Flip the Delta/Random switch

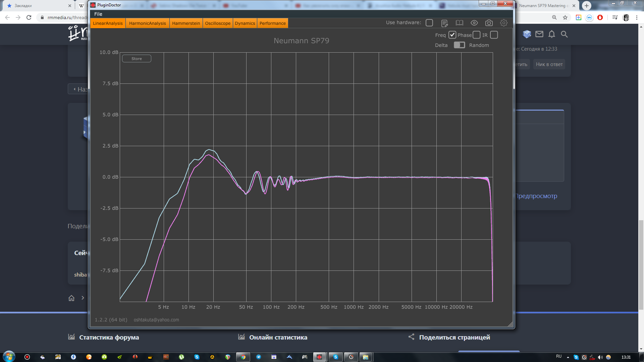pos(459,45)
